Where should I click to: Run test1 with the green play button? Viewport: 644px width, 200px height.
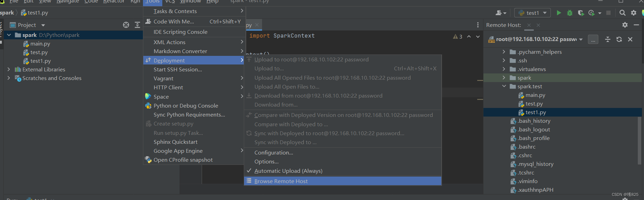pos(559,13)
